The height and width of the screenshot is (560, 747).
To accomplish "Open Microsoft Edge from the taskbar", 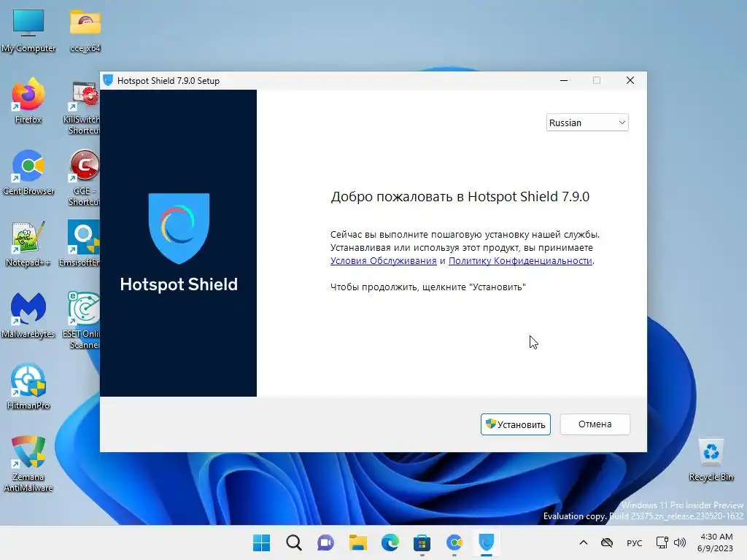I will [390, 542].
